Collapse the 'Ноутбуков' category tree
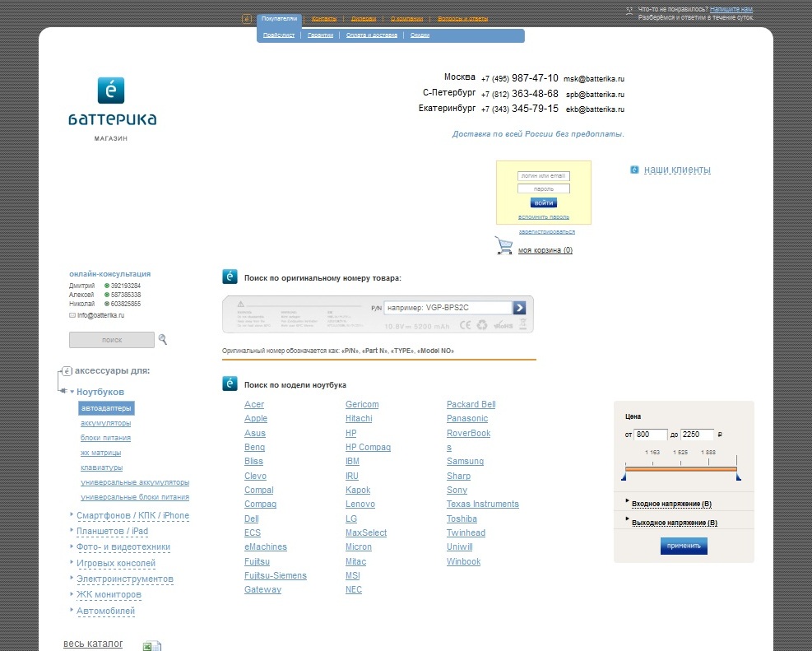 pos(72,392)
